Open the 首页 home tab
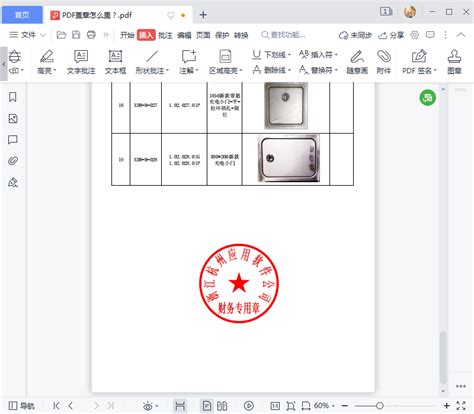 22,15
